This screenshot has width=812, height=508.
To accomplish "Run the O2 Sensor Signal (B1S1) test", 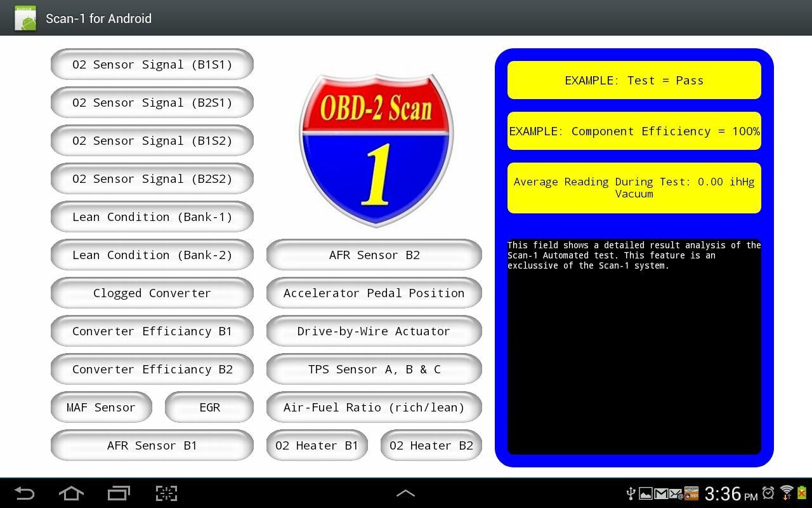I will [152, 64].
